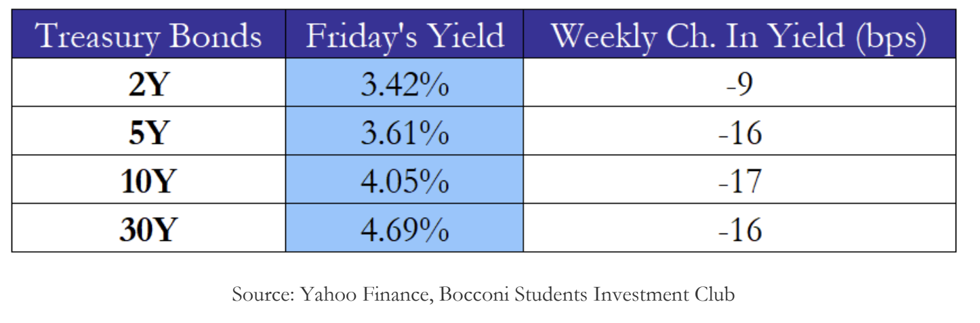
Task: Select the -9 weekly change value
Action: [739, 85]
